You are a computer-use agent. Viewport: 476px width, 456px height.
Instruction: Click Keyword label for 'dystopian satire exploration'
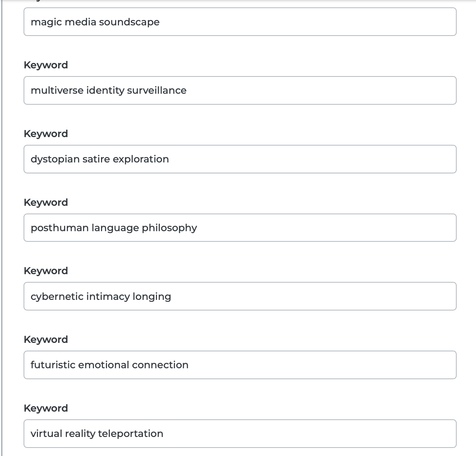(x=46, y=134)
